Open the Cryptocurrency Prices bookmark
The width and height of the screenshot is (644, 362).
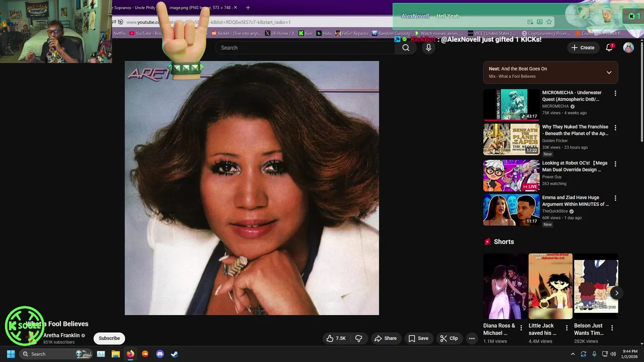pos(546,33)
